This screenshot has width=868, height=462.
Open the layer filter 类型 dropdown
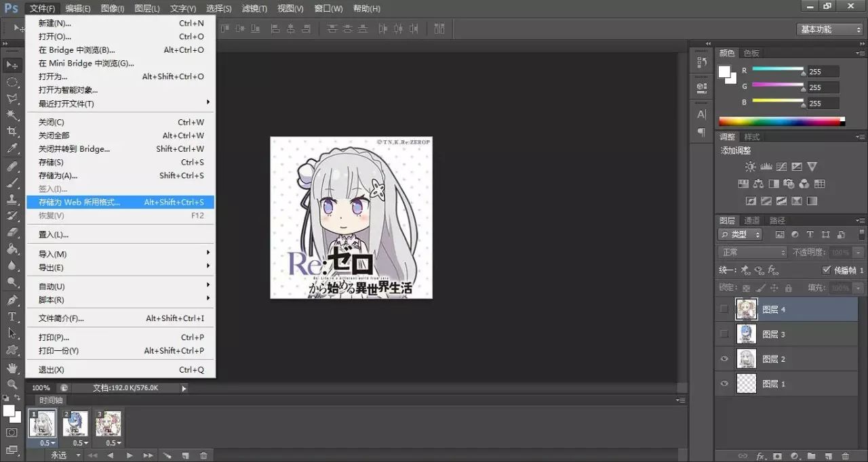pos(740,234)
